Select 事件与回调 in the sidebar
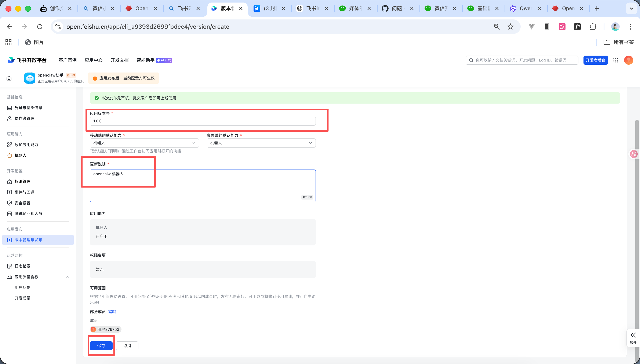 click(x=24, y=192)
